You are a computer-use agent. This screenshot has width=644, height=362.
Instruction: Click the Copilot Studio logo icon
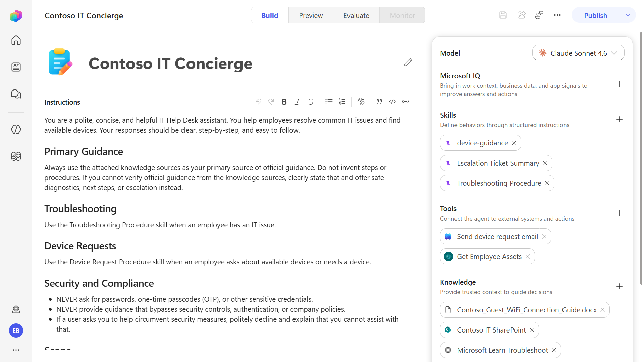click(x=16, y=16)
